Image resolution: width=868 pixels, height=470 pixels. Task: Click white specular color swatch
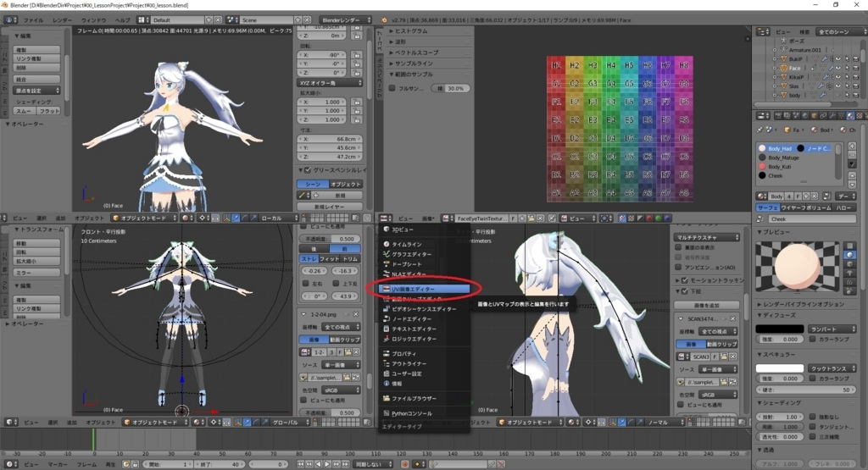780,368
